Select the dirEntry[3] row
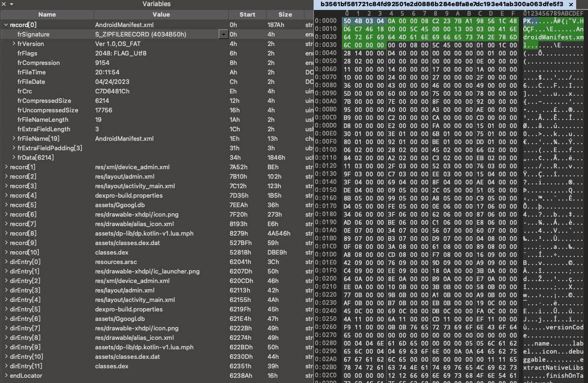 [156, 290]
